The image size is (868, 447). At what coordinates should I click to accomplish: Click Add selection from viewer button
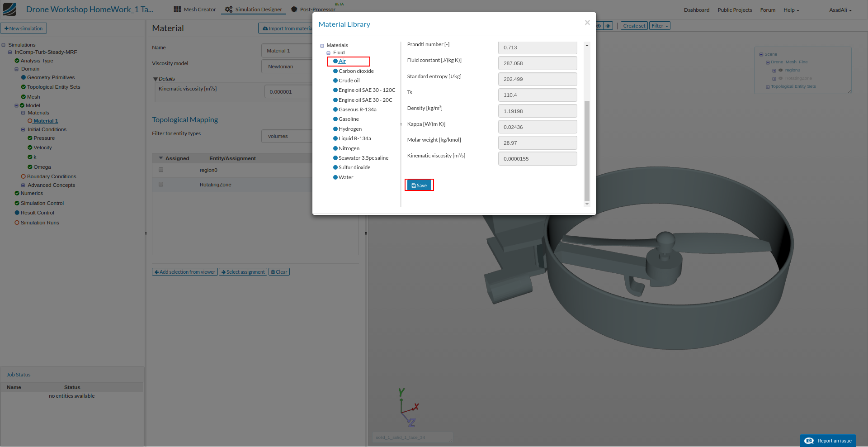pyautogui.click(x=185, y=272)
